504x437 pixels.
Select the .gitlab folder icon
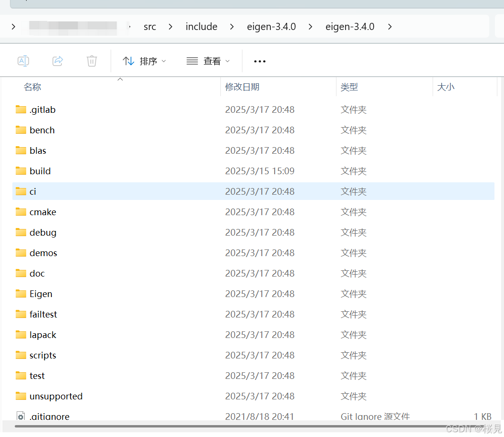21,109
